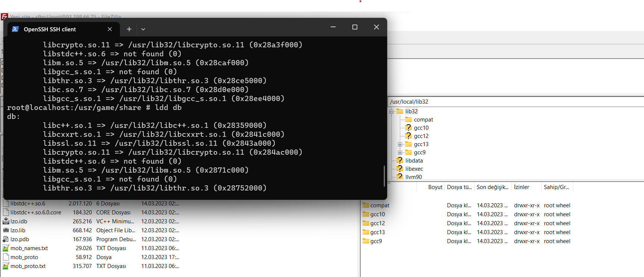Sort remote list by Sahip/Gr... column
This screenshot has width=644, height=277.
557,187
